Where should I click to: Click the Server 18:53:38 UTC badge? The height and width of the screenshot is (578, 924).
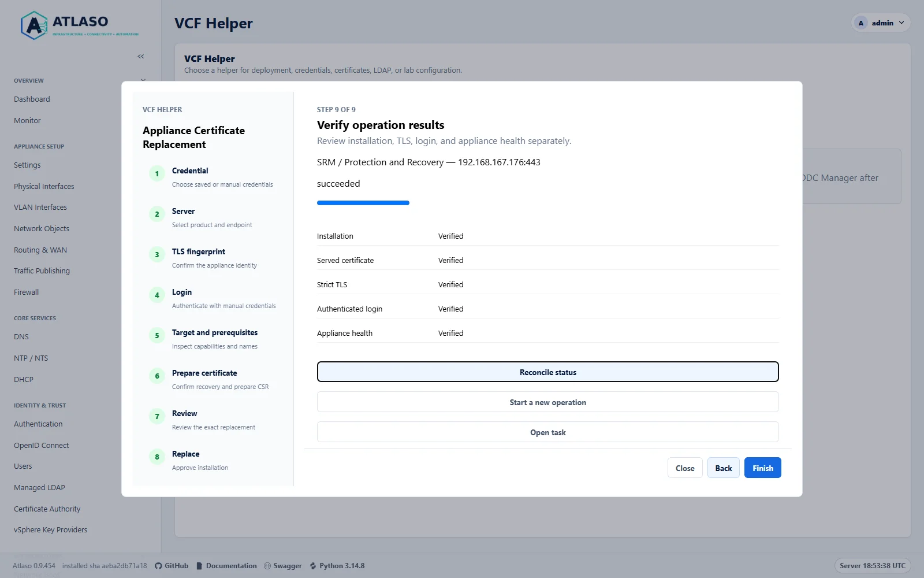[x=872, y=566]
